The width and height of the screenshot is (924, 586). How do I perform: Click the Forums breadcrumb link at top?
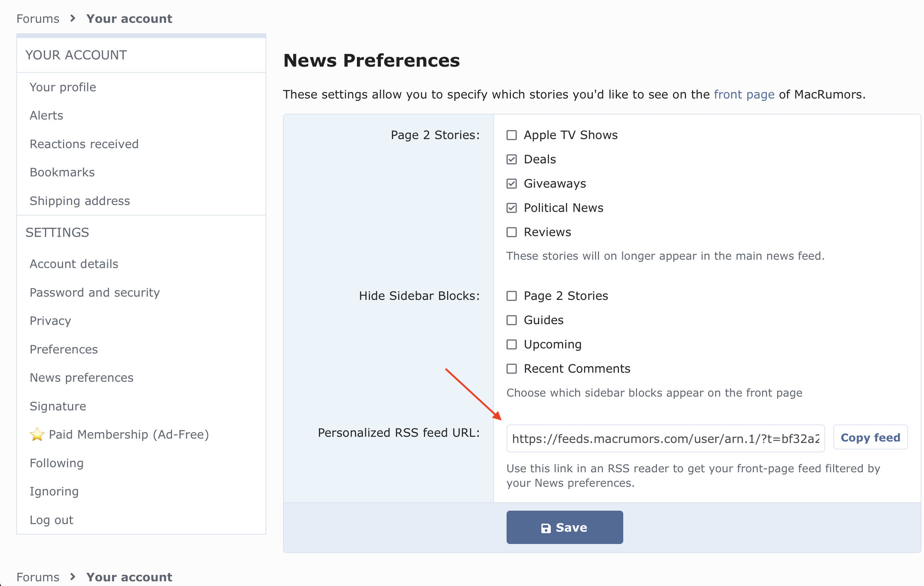point(38,18)
